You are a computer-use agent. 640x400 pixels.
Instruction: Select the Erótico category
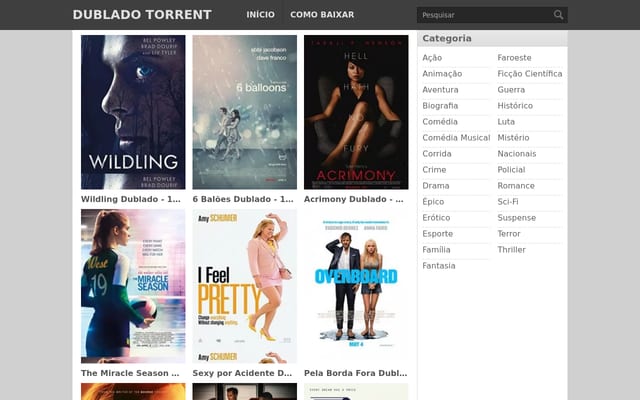[x=436, y=218]
